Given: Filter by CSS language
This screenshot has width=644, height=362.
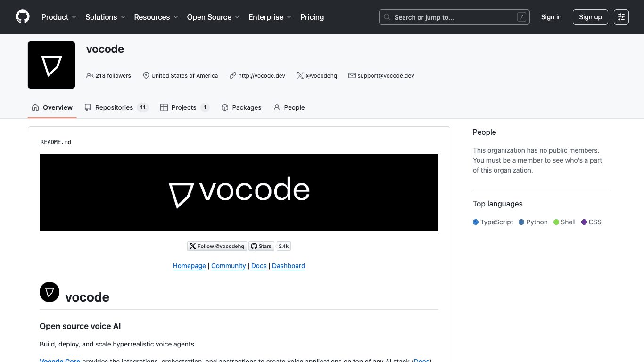Looking at the screenshot, I should tap(592, 222).
